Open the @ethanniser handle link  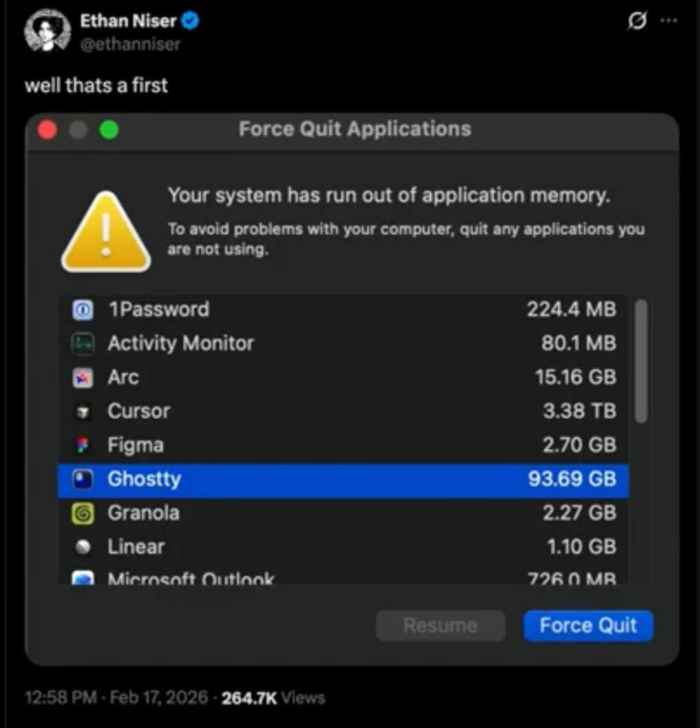point(130,44)
